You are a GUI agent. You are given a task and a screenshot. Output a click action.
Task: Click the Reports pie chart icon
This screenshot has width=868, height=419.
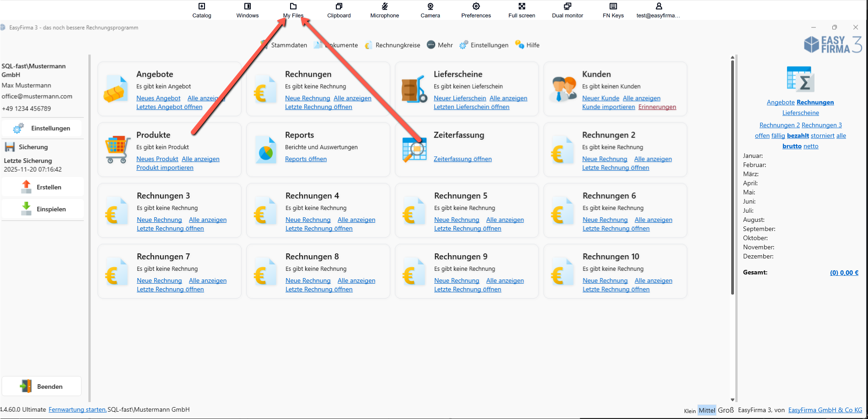[x=265, y=149]
